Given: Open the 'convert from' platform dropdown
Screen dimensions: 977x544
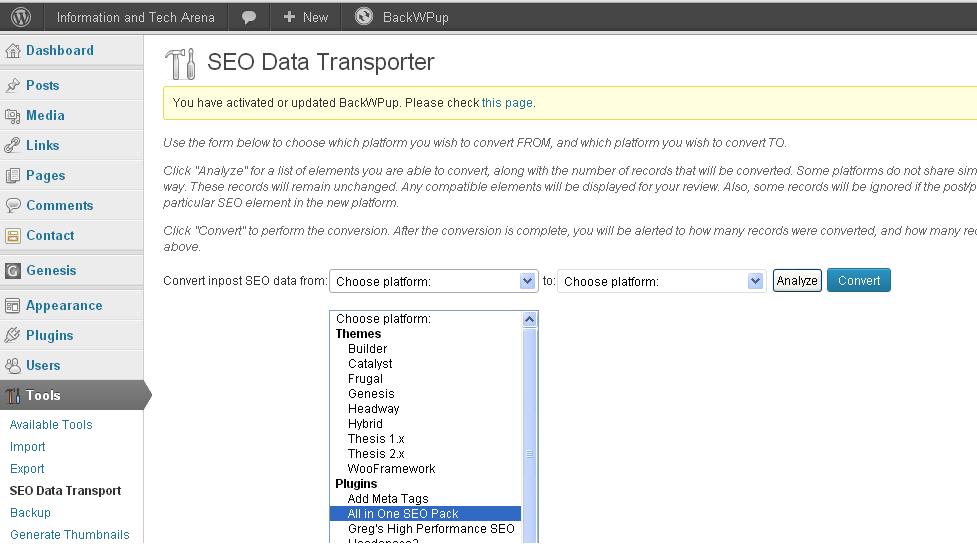Looking at the screenshot, I should pyautogui.click(x=434, y=281).
